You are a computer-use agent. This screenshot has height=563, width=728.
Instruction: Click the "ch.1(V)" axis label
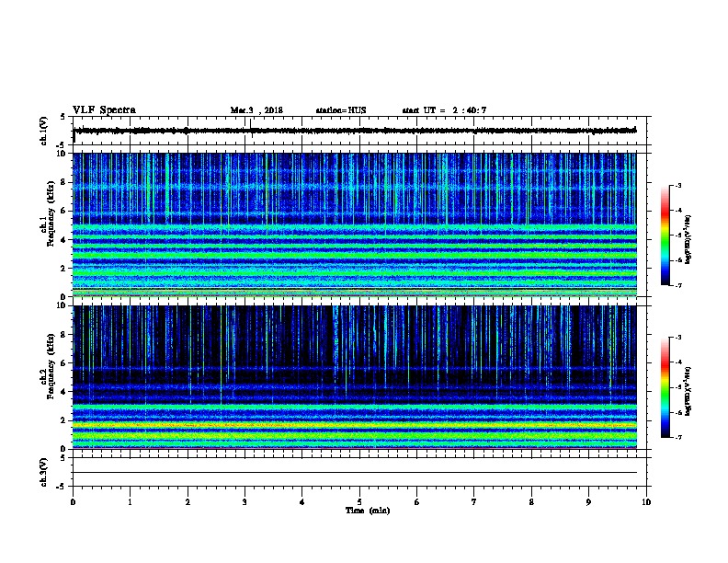pyautogui.click(x=44, y=131)
